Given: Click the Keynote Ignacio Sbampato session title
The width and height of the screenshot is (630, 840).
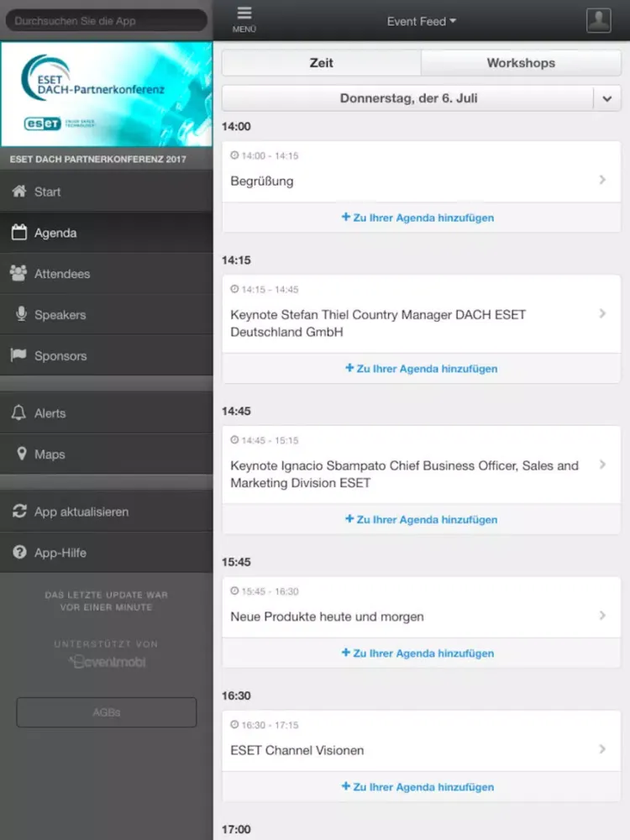Looking at the screenshot, I should [405, 474].
